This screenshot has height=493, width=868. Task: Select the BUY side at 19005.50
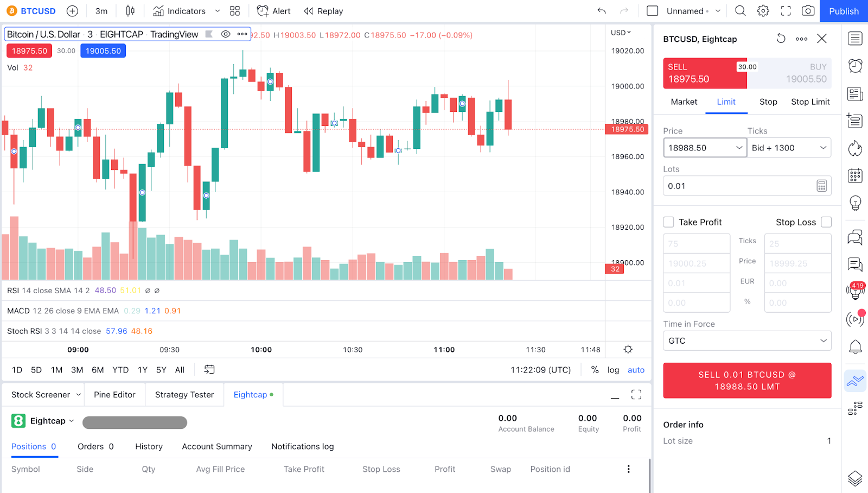pyautogui.click(x=789, y=73)
